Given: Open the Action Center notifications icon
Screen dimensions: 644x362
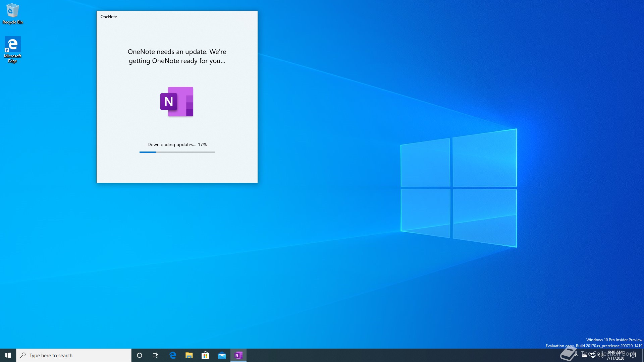Looking at the screenshot, I should (633, 355).
